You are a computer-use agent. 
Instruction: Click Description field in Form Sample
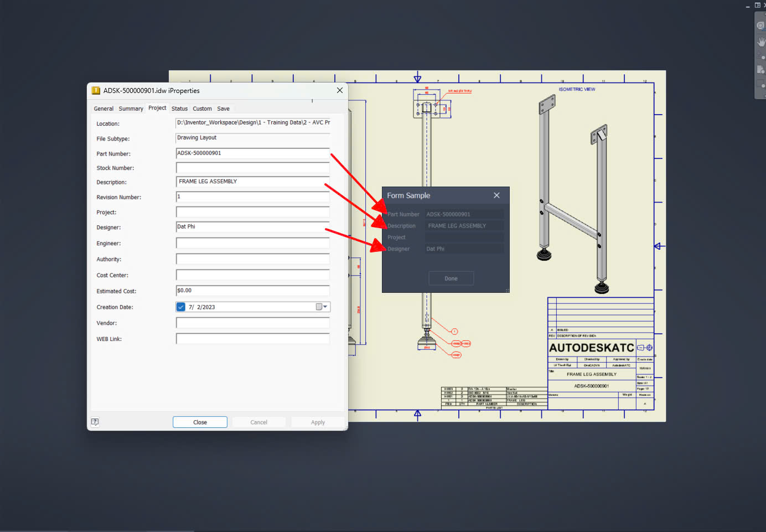point(464,226)
